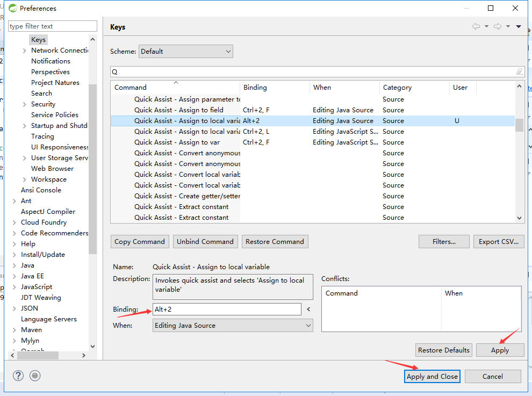Click Apply and Close
The width and height of the screenshot is (532, 396).
coord(432,376)
